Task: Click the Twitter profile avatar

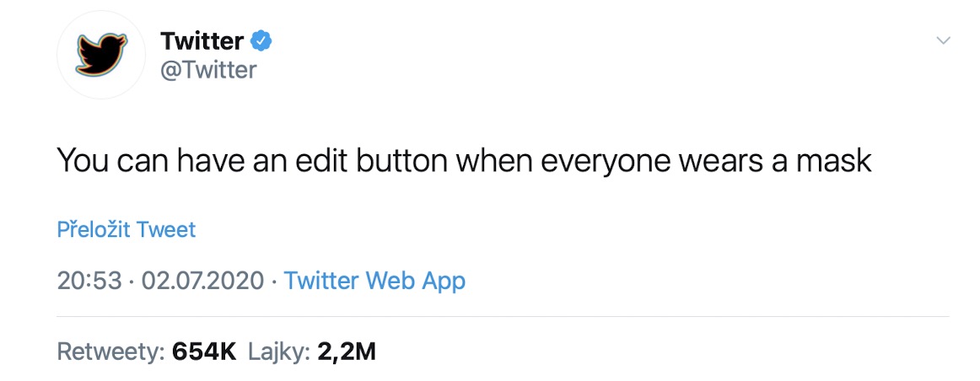Action: pos(101,55)
